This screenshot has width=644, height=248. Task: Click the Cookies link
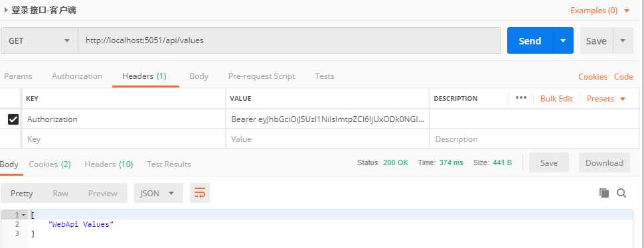tap(593, 77)
